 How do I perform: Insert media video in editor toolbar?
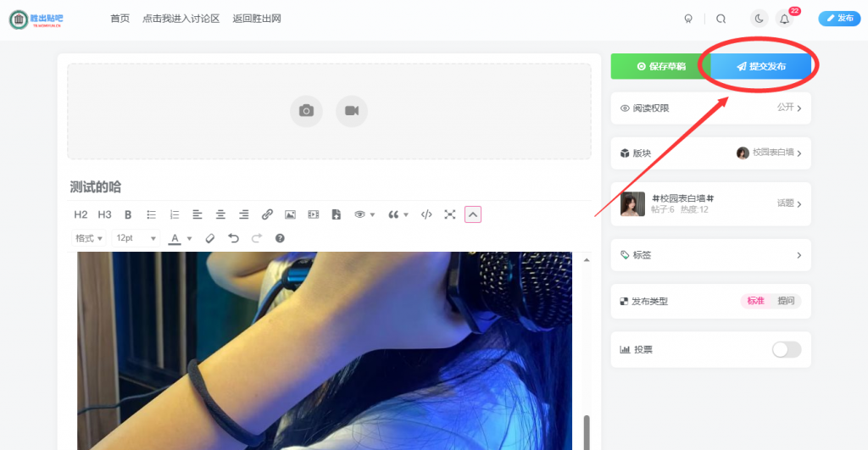pyautogui.click(x=314, y=214)
